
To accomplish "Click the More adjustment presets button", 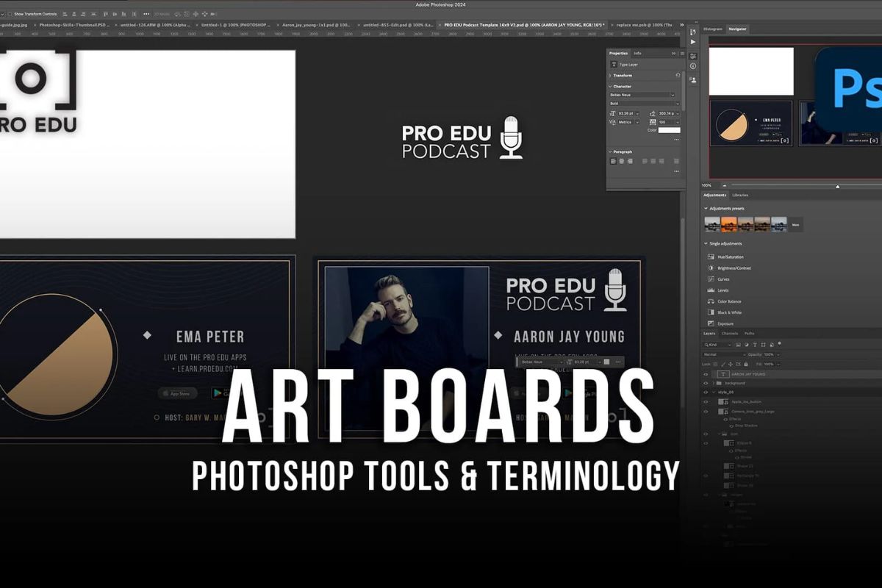I will [795, 224].
